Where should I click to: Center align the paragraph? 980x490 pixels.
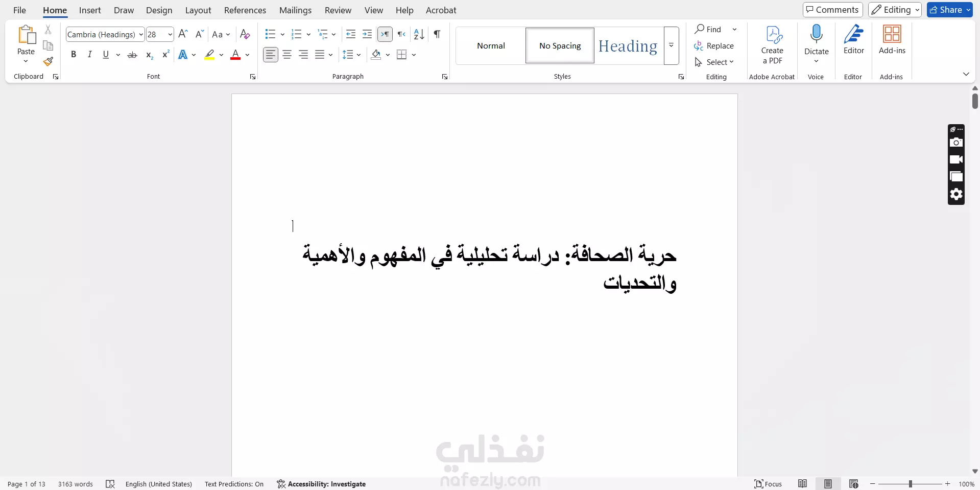click(287, 55)
